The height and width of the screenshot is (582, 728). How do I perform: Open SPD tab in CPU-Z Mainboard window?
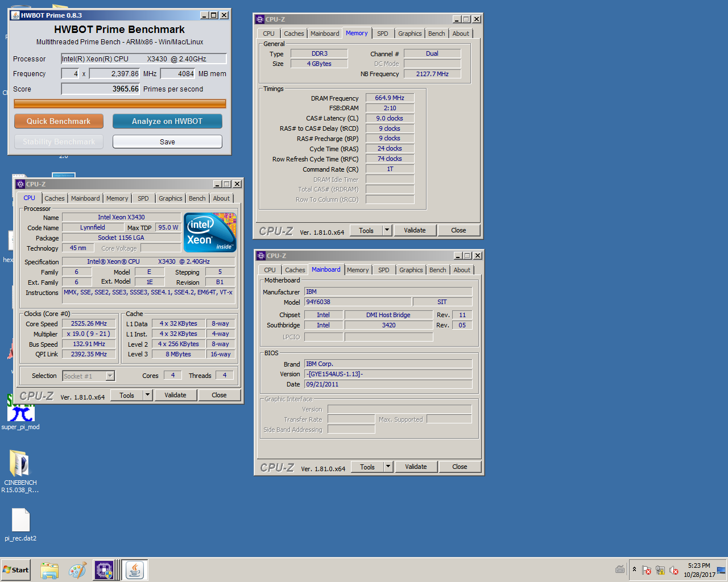pos(384,270)
